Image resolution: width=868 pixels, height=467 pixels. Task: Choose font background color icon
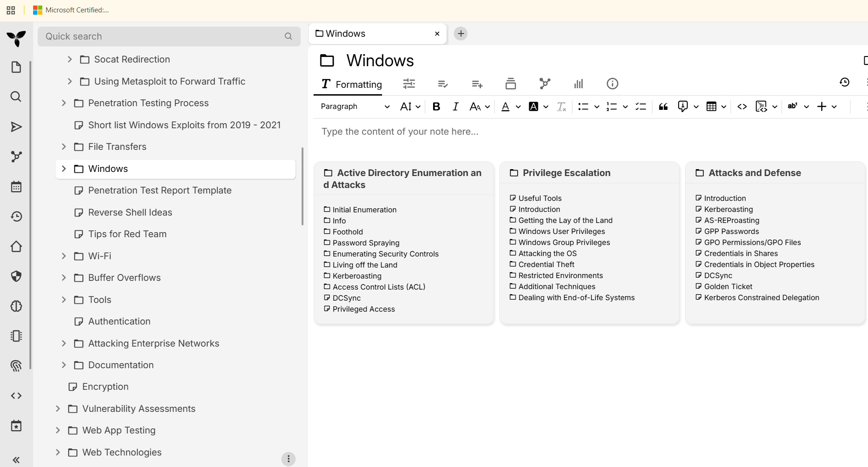tap(533, 107)
